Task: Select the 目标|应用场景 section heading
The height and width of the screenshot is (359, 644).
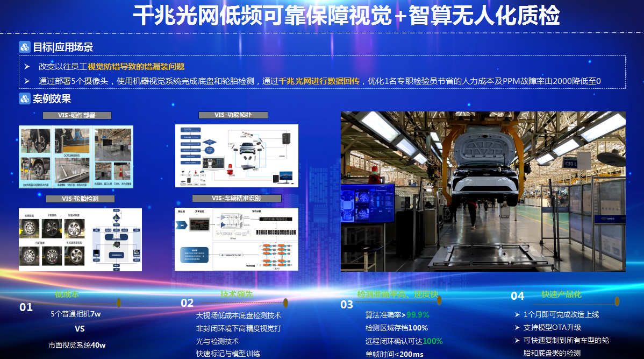Action: point(63,47)
